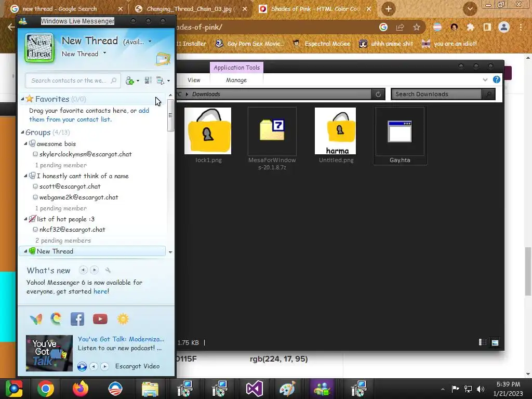The height and width of the screenshot is (399, 532).
Task: Click the share page icon in Chrome
Action: pyautogui.click(x=400, y=27)
